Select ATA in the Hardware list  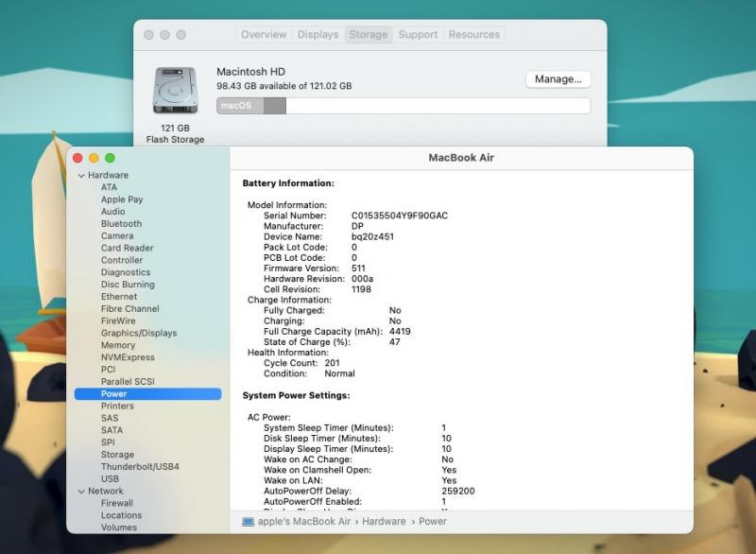[x=109, y=187]
